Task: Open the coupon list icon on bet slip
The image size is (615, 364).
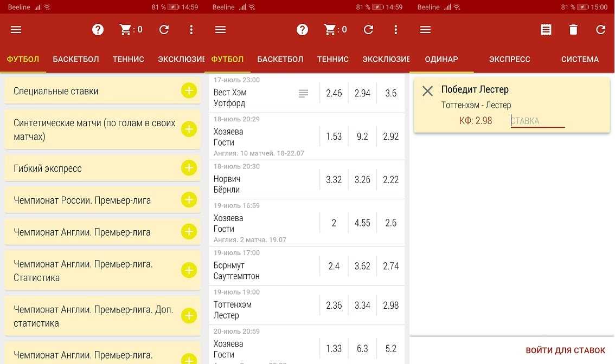Action: [546, 29]
